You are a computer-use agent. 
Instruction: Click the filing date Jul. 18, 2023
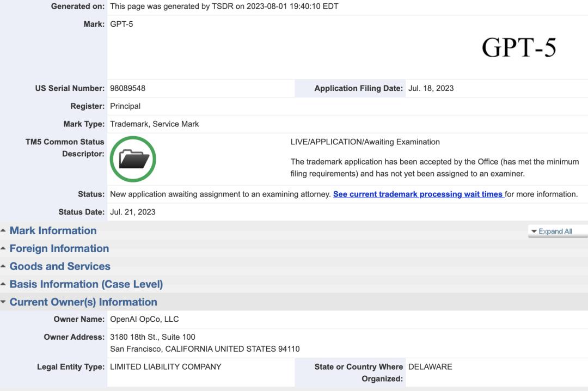pyautogui.click(x=431, y=88)
